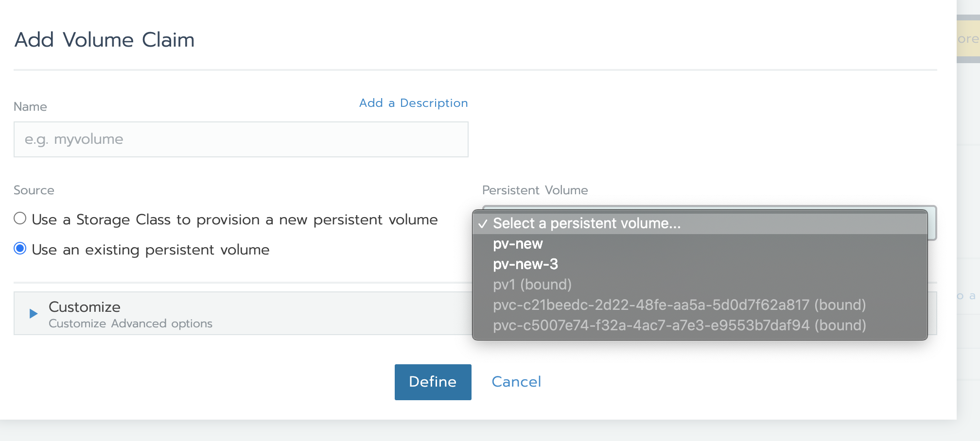
Task: Click the Define button
Action: click(x=433, y=382)
